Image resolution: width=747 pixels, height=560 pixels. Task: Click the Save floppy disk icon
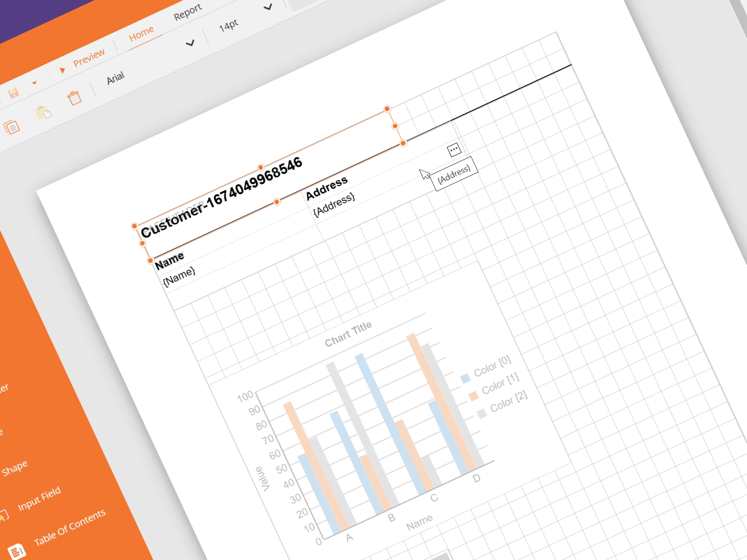[x=14, y=93]
